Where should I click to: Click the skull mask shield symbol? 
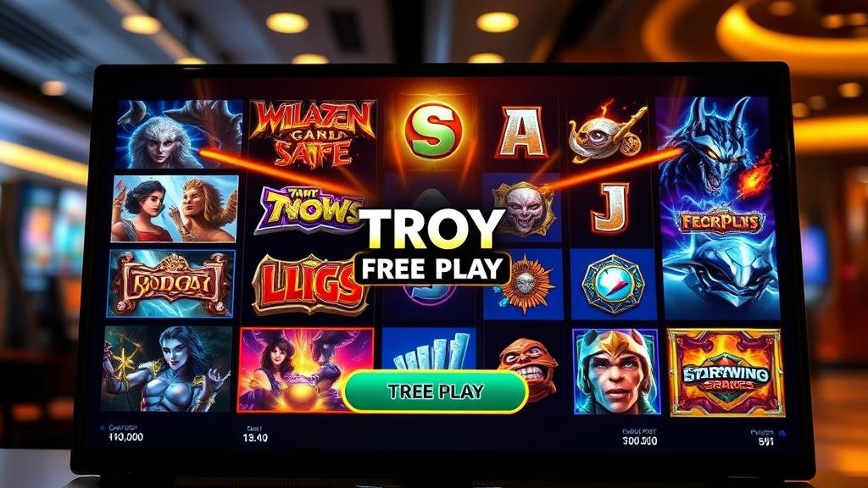tap(523, 208)
